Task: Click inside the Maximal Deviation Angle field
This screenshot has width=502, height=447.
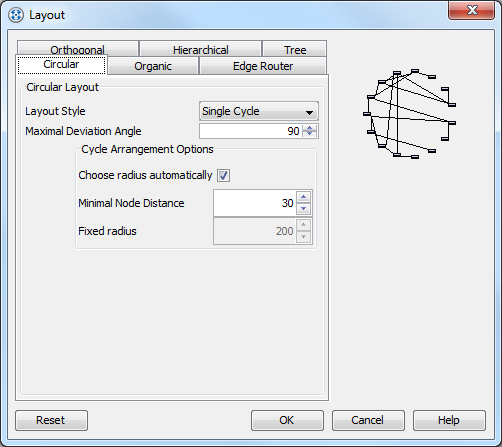Action: (x=251, y=131)
